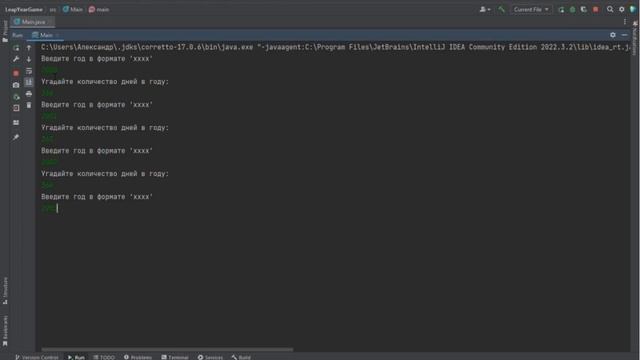Restore layout icon in Run panel
This screenshot has height=360, width=640.
[x=16, y=122]
